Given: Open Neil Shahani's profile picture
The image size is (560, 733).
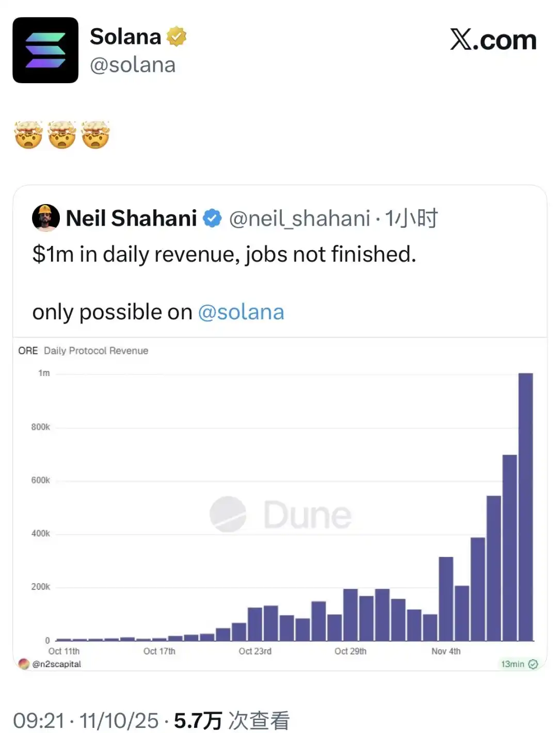Looking at the screenshot, I should tap(45, 218).
